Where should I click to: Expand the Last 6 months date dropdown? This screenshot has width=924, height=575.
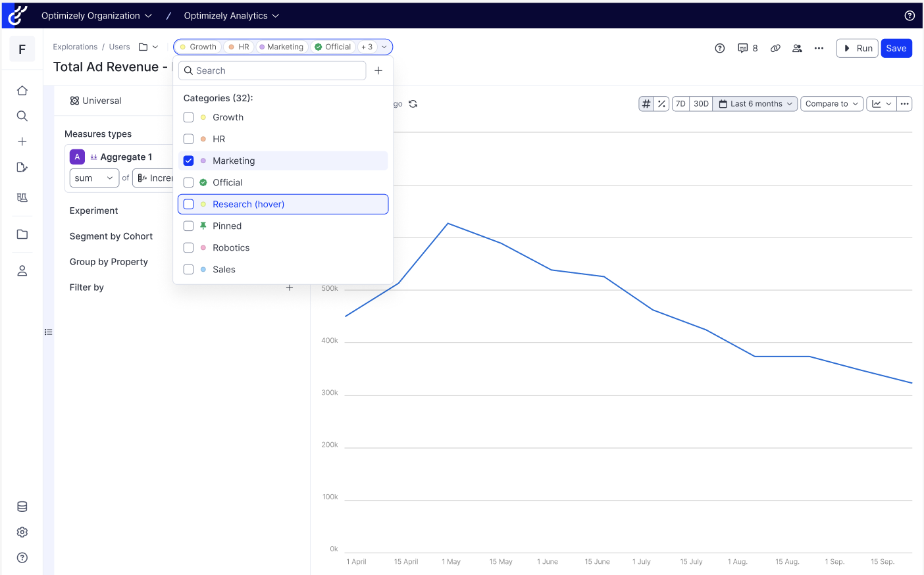(x=755, y=104)
